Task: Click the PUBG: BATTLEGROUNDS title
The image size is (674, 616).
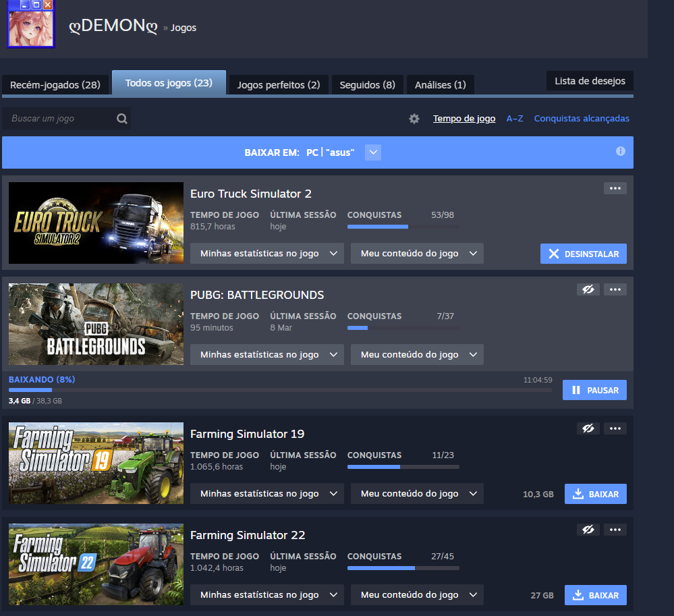Action: [x=257, y=295]
